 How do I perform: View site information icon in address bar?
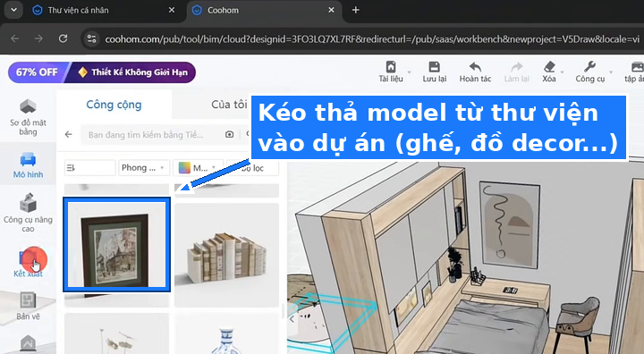tap(91, 39)
